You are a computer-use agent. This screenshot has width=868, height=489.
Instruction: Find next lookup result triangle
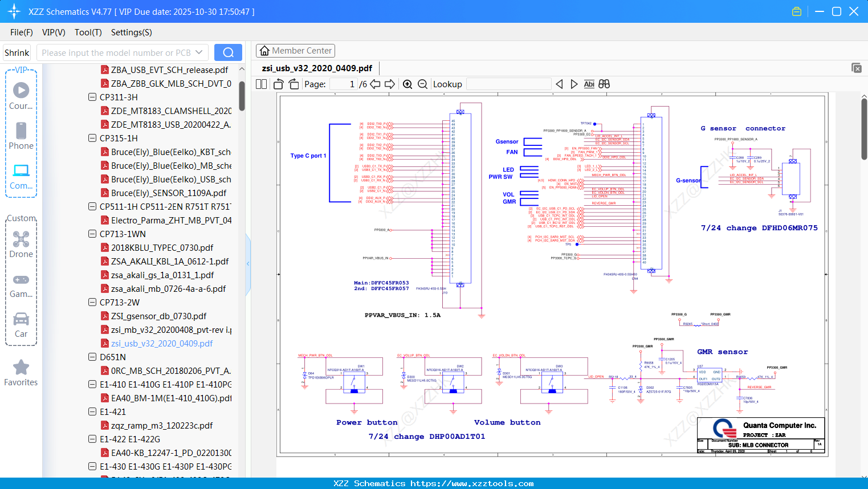[574, 84]
